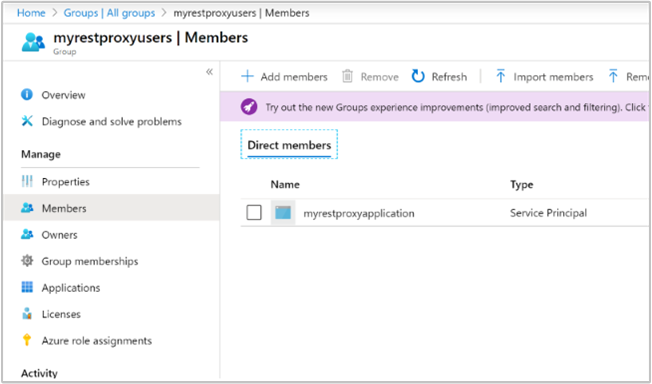The image size is (652, 384).
Task: Collapse the sidebar with double chevron
Action: (x=209, y=72)
